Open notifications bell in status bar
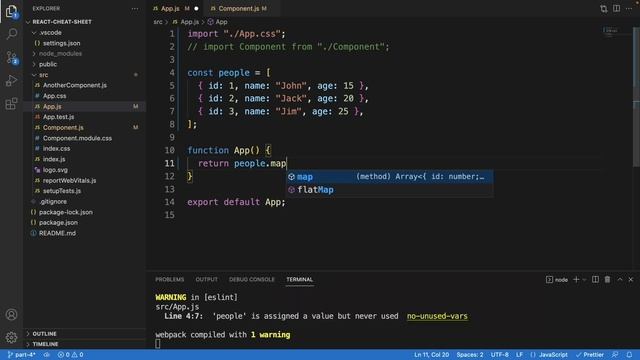Viewport: 640px width, 360px height. click(629, 355)
